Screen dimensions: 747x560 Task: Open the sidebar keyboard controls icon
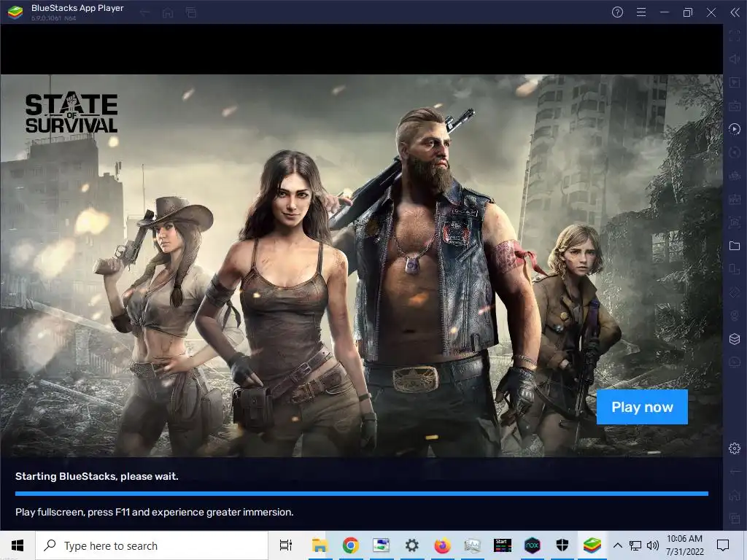[734, 106]
